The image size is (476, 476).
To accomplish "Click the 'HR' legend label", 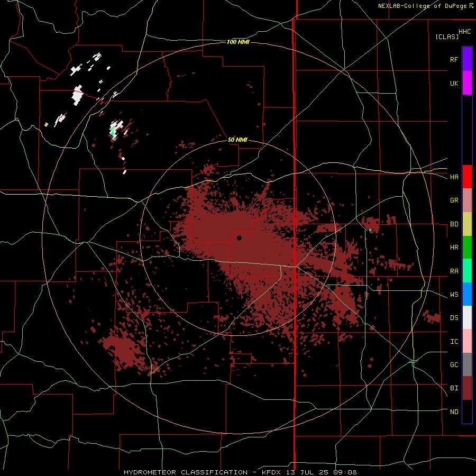I will (x=454, y=248).
